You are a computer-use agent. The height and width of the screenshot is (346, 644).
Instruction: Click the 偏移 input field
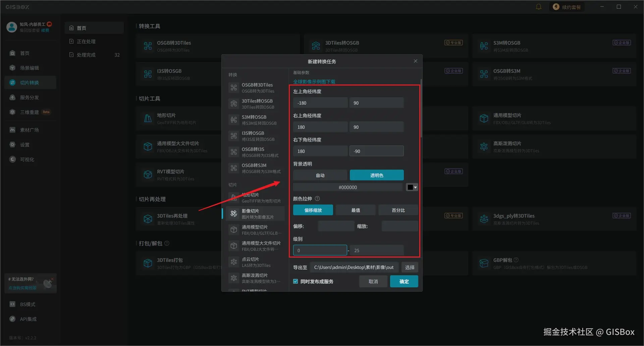[x=336, y=226]
